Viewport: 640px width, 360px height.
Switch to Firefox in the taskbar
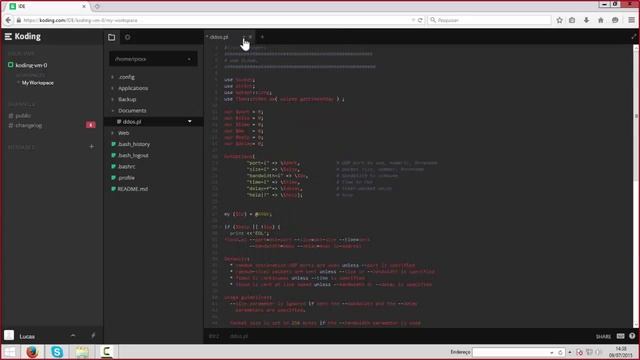pos(32,352)
